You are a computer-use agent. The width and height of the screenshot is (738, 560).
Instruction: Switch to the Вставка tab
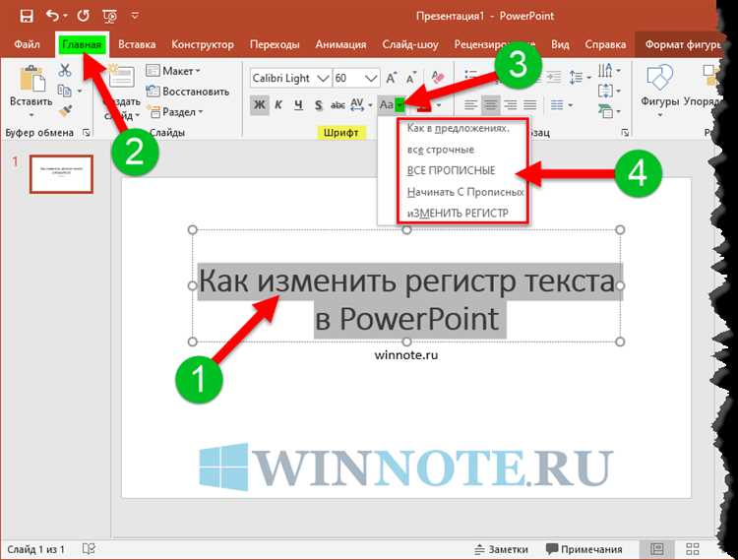coord(137,44)
